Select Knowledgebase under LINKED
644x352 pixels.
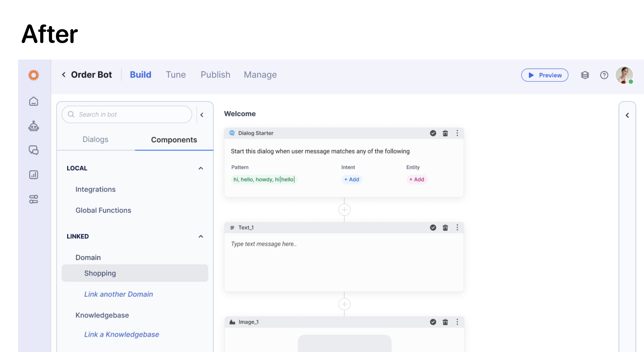pyautogui.click(x=102, y=315)
